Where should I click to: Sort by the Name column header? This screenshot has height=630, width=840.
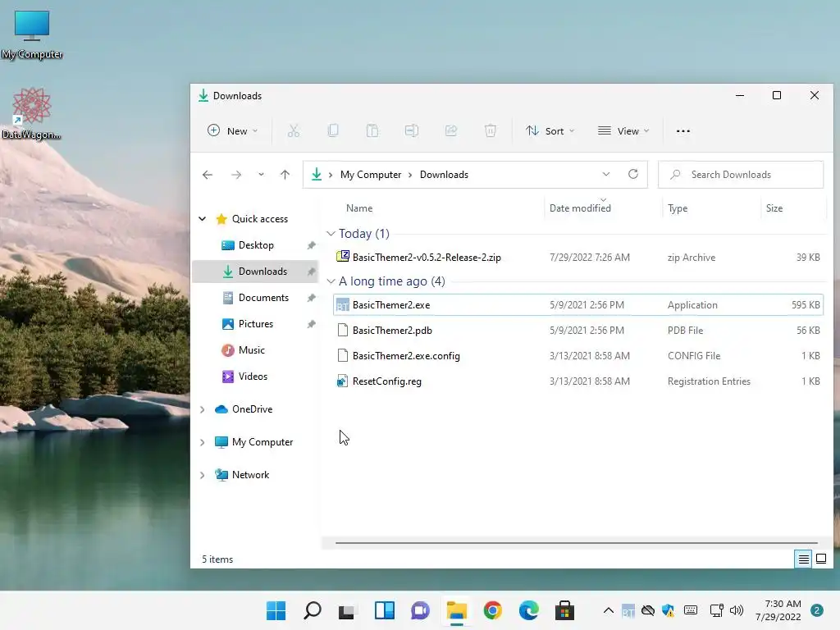359,208
